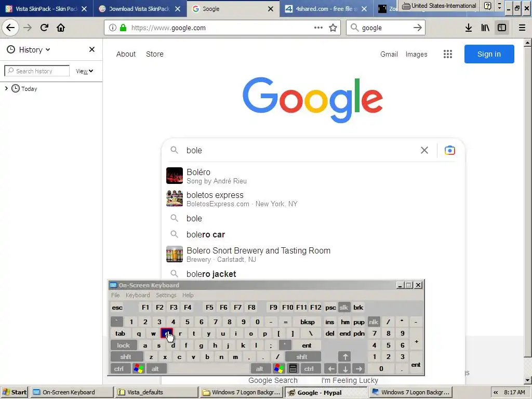Open the Help menu in On-Screen Keyboard
The image size is (532, 399).
click(188, 295)
